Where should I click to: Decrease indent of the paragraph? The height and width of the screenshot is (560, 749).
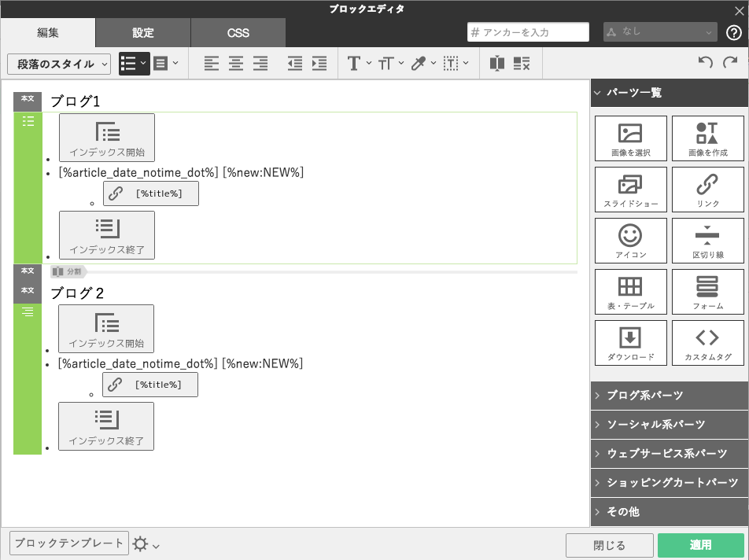295,63
